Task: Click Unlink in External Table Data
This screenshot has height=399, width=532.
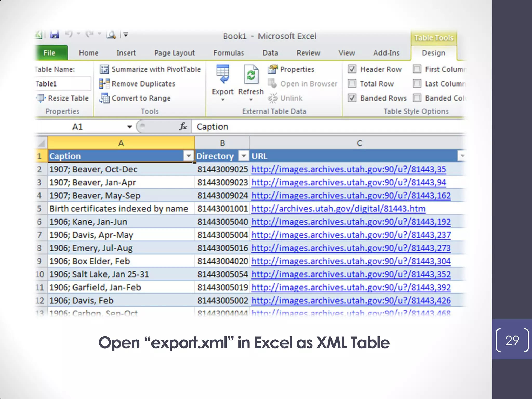Action: (285, 98)
